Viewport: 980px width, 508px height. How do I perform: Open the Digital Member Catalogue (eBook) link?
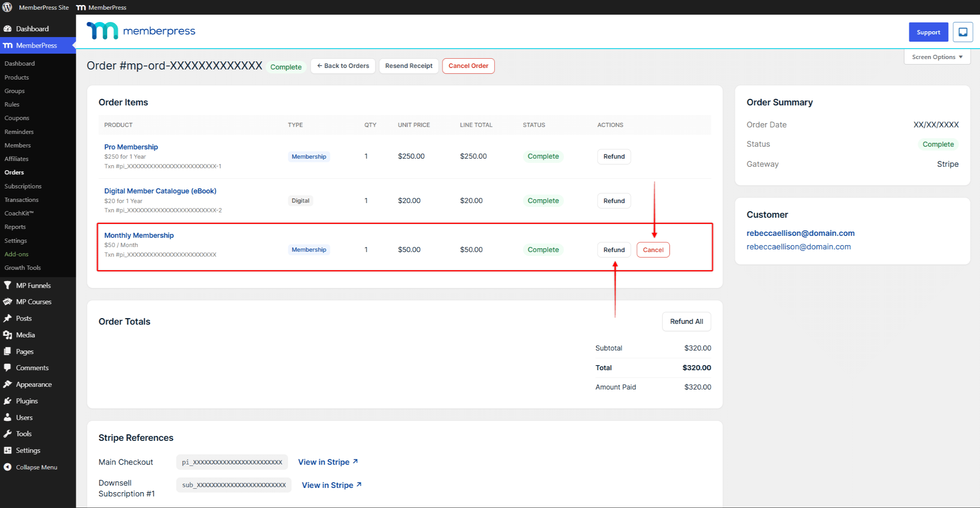[160, 191]
